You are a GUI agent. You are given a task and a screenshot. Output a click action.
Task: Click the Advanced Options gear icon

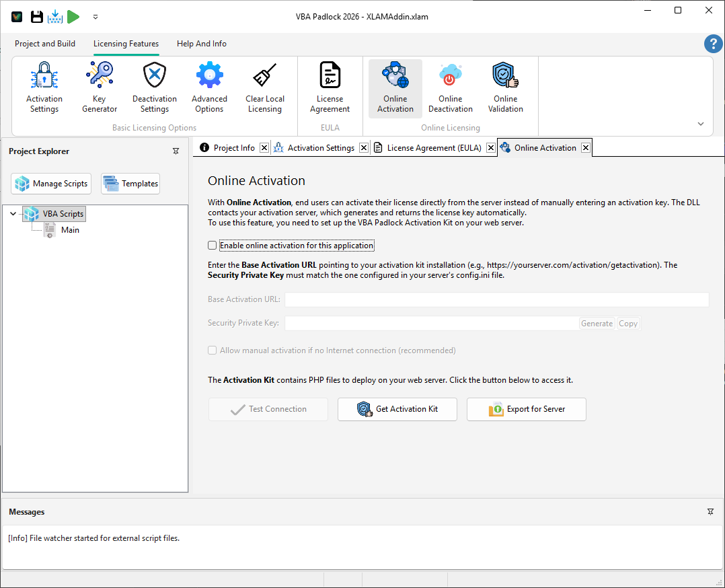point(209,74)
